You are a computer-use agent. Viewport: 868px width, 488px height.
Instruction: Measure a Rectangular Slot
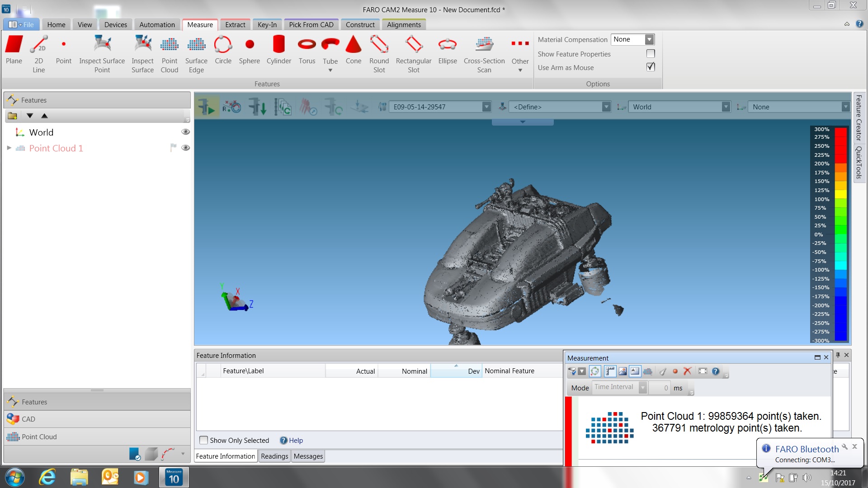click(x=414, y=54)
